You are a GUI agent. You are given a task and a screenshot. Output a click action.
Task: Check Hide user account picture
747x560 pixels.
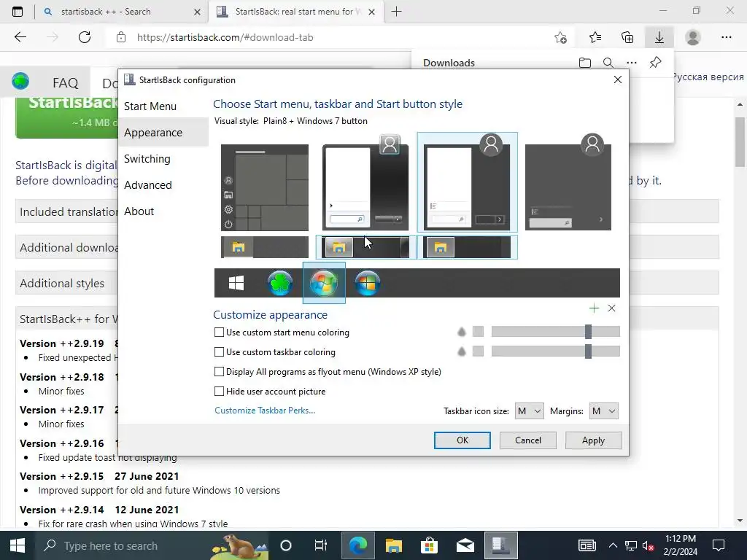219,392
